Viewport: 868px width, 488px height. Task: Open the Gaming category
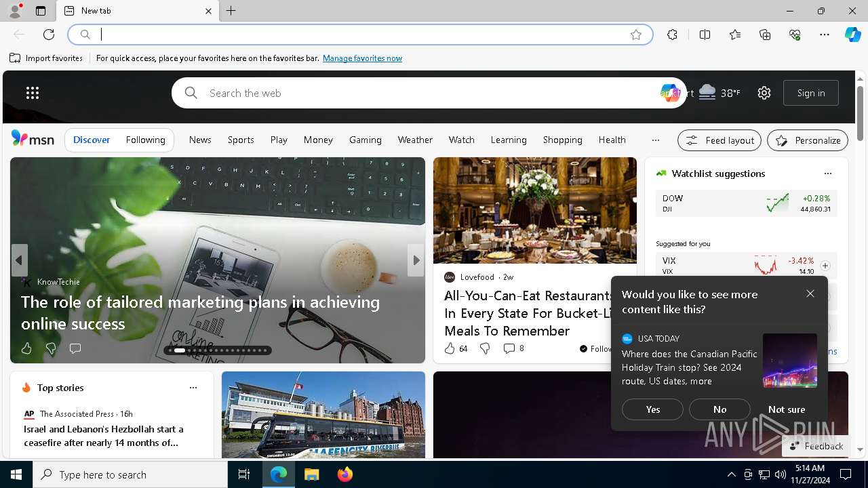366,140
